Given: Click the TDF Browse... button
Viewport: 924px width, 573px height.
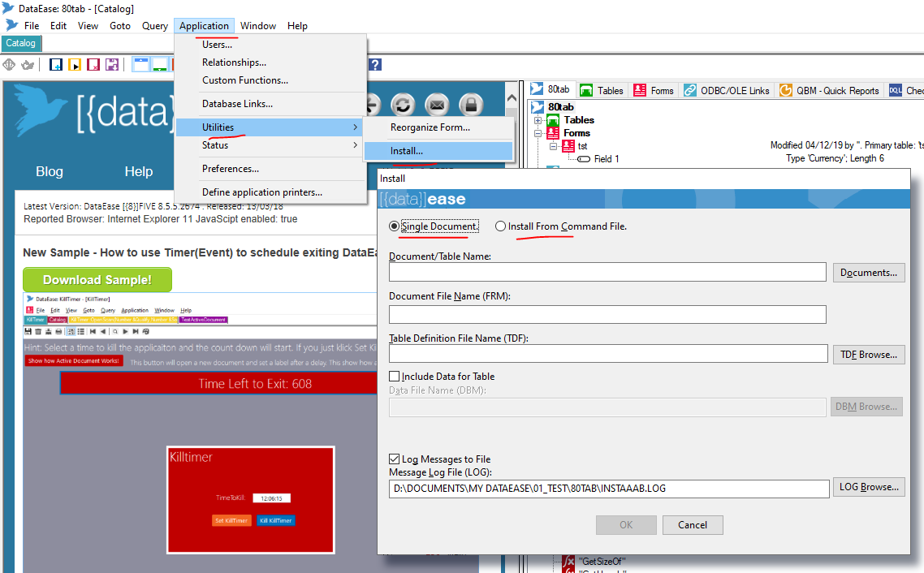Looking at the screenshot, I should click(x=869, y=355).
